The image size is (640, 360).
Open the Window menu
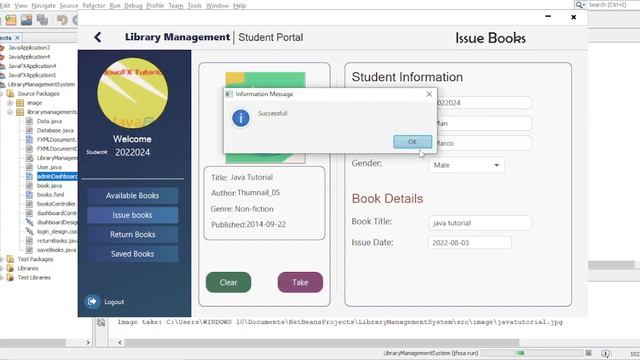tap(217, 6)
